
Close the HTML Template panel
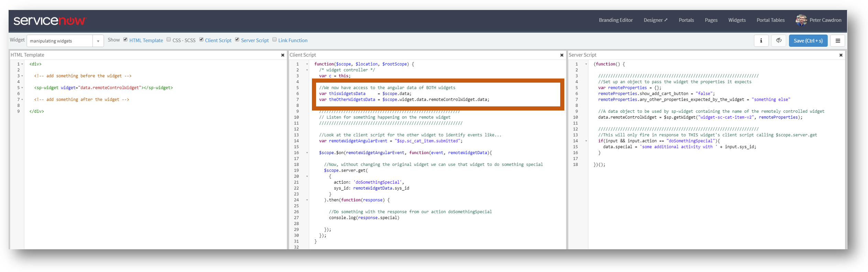tap(283, 55)
